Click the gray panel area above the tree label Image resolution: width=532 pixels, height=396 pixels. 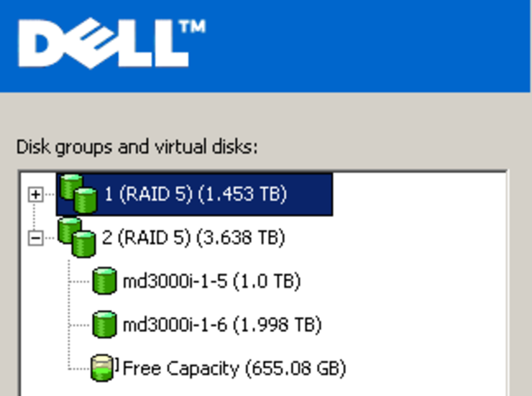tap(265, 114)
